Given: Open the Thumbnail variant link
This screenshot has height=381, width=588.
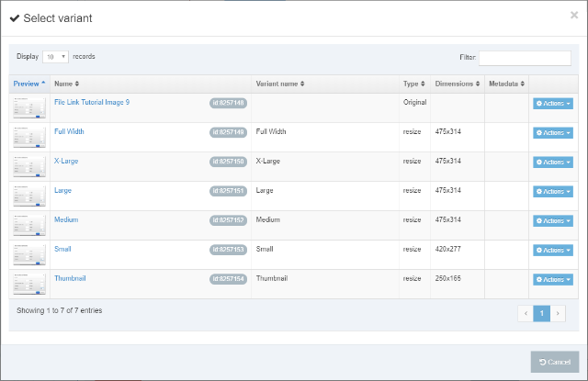Looking at the screenshot, I should [70, 278].
